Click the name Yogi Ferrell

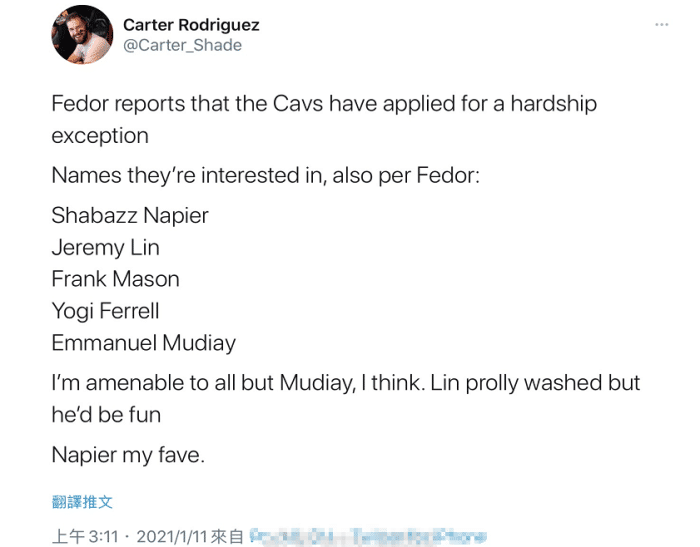[105, 311]
